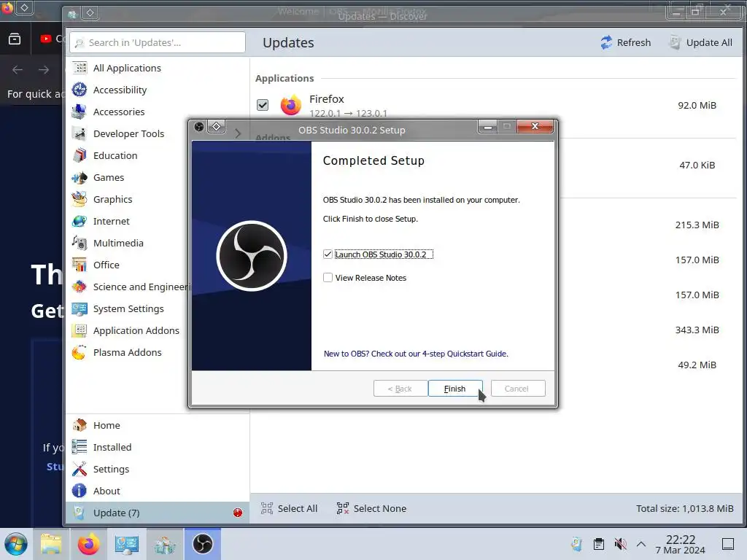This screenshot has width=747, height=560.
Task: Enable the View Release Notes checkbox
Action: [x=328, y=278]
